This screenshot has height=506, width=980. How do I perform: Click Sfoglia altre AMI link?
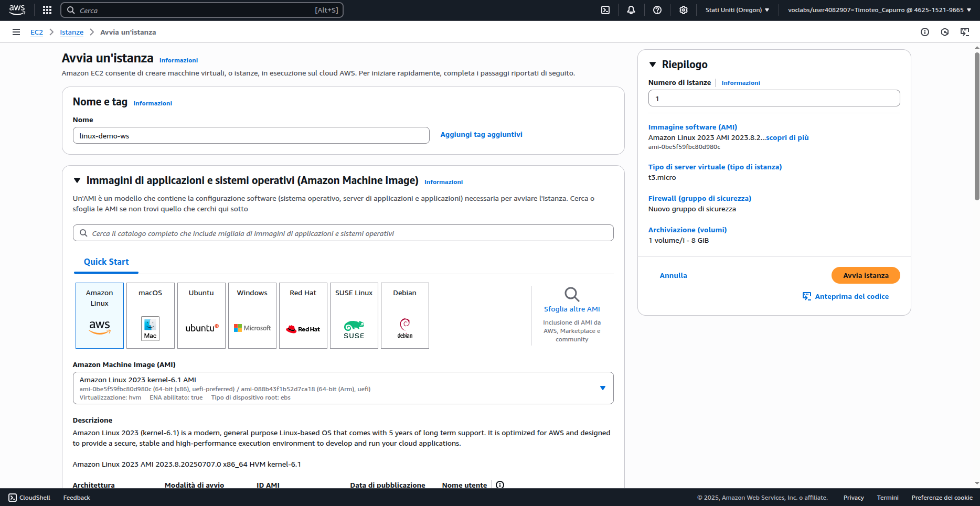click(572, 309)
